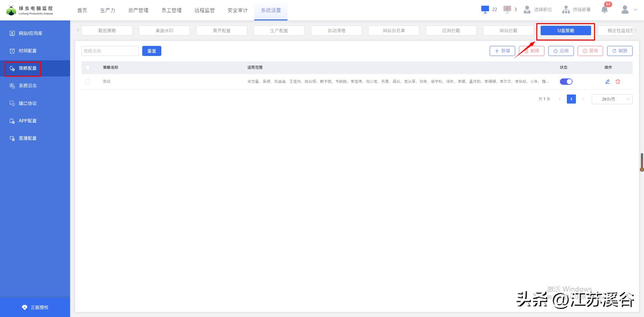
Task: Click the 策略配置 sidebar icon
Action: 12,68
